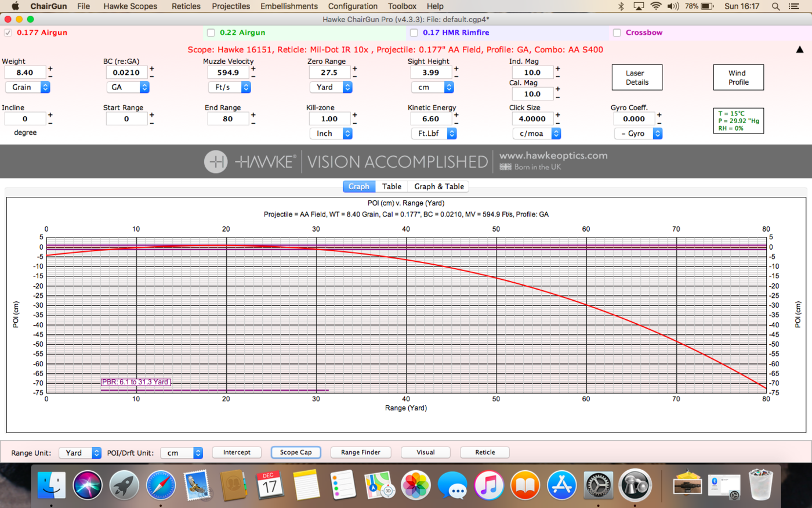Screen dimensions: 812x508
Task: Open Click Size c/moa dropdown
Action: [536, 134]
